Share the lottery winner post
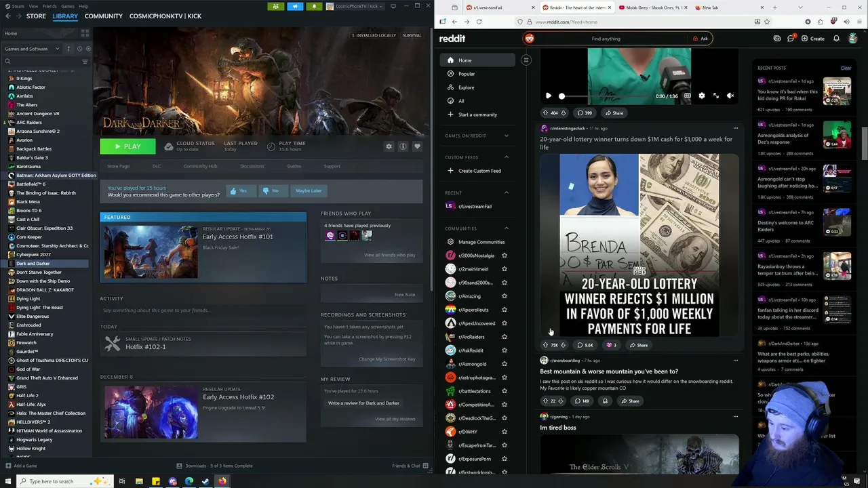The height and width of the screenshot is (488, 868). (x=637, y=345)
